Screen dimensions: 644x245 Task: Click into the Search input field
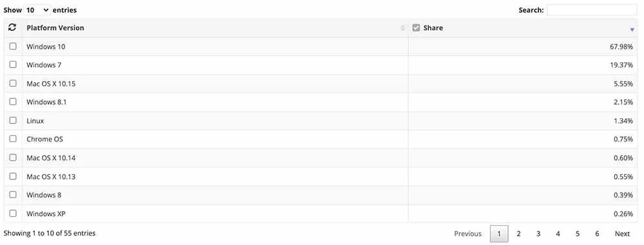pyautogui.click(x=592, y=10)
